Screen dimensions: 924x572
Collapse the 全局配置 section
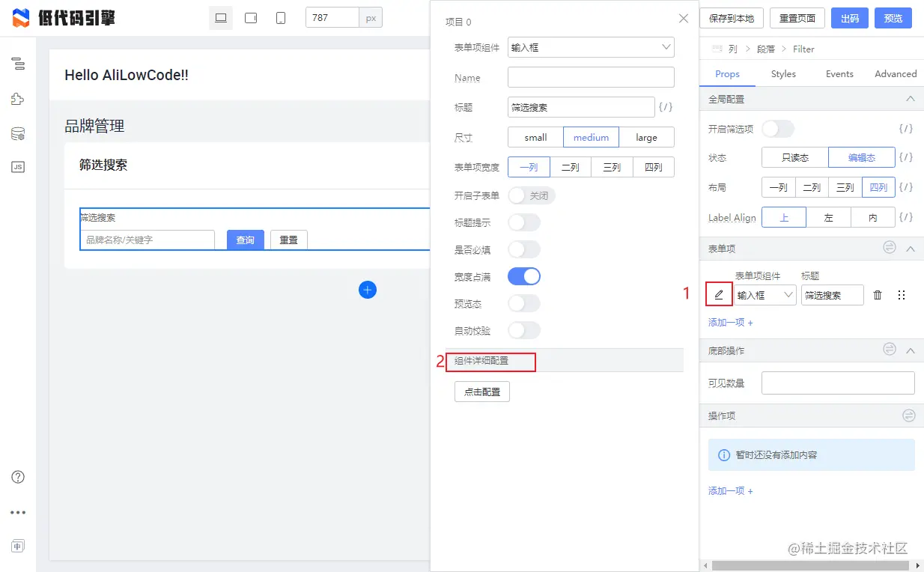click(x=911, y=99)
